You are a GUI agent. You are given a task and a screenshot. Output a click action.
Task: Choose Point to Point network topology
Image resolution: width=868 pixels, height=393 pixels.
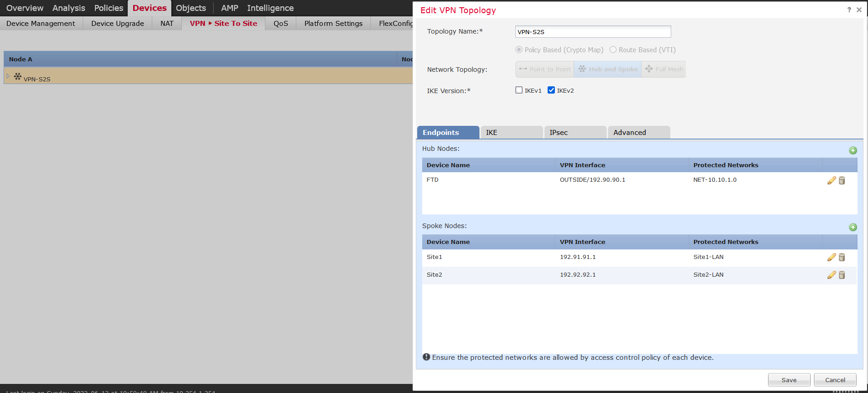(x=545, y=69)
